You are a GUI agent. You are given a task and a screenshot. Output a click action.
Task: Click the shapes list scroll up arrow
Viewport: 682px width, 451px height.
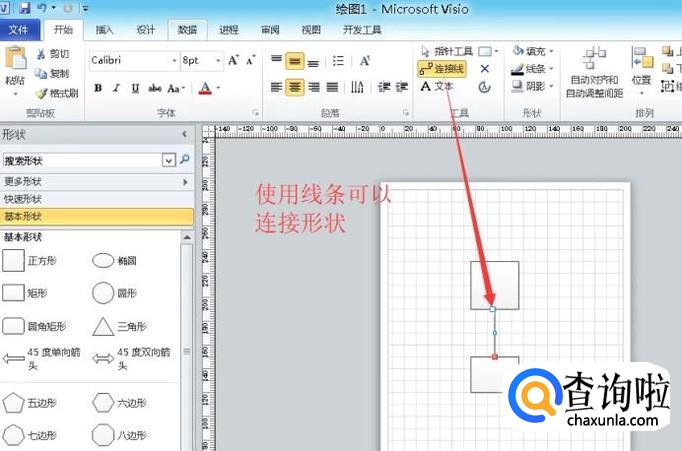click(x=187, y=237)
